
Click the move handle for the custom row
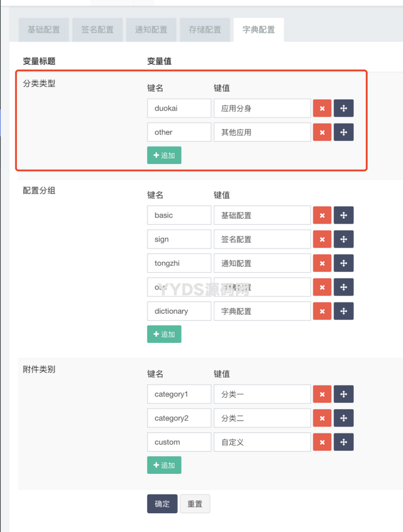tap(343, 442)
